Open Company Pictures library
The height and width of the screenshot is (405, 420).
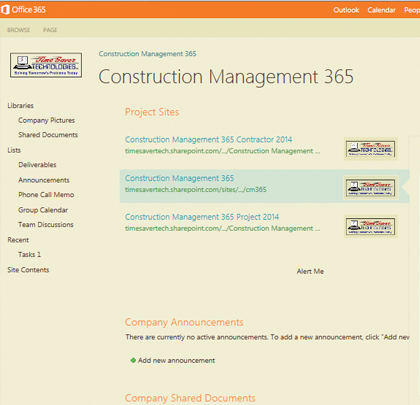click(46, 120)
